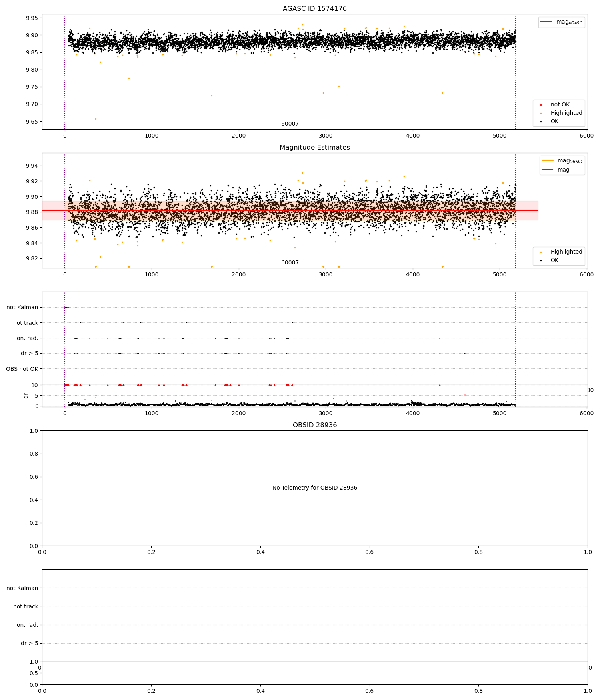Screen dimensions: 600x700
Task: Click the 'OBS not OK' axis label
Action: pyautogui.click(x=22, y=369)
